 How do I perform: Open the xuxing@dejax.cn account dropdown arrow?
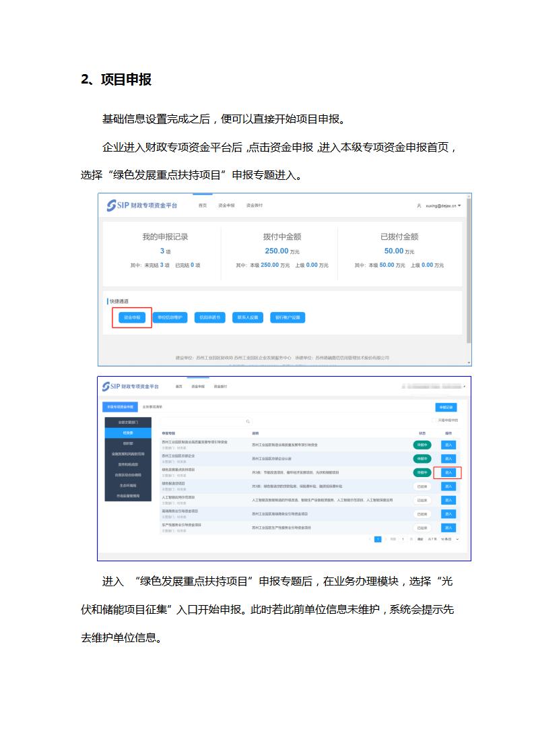(x=459, y=206)
